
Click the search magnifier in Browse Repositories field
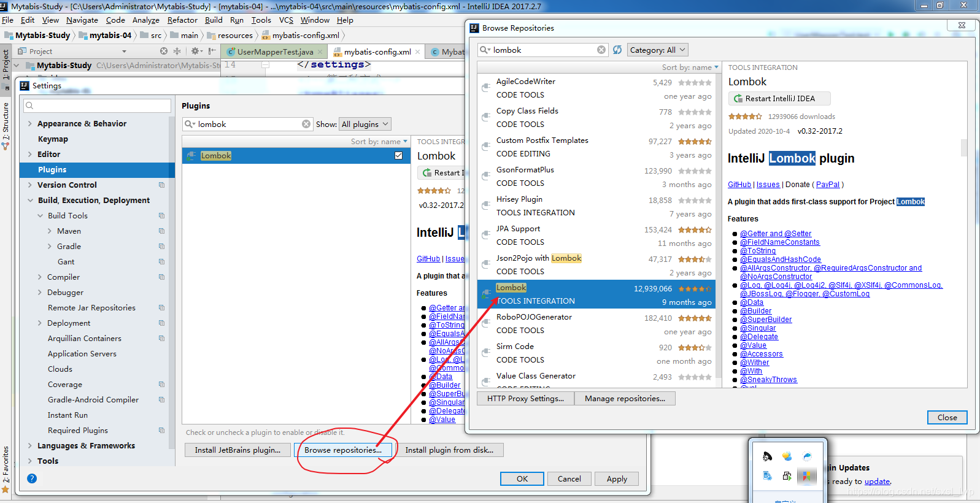485,50
